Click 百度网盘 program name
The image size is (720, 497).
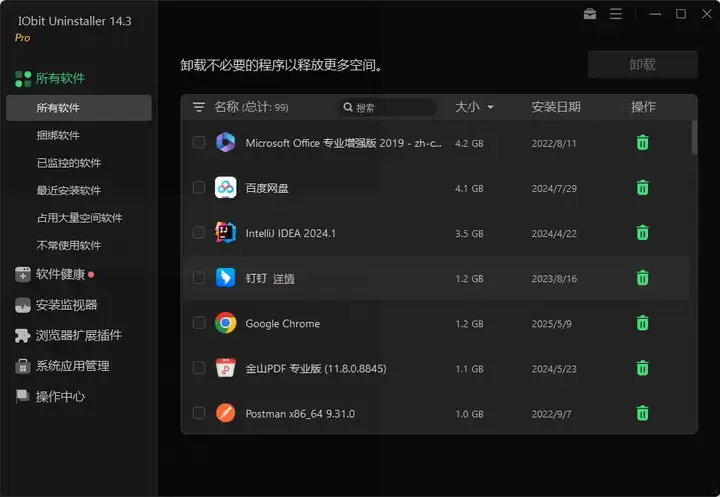click(267, 188)
